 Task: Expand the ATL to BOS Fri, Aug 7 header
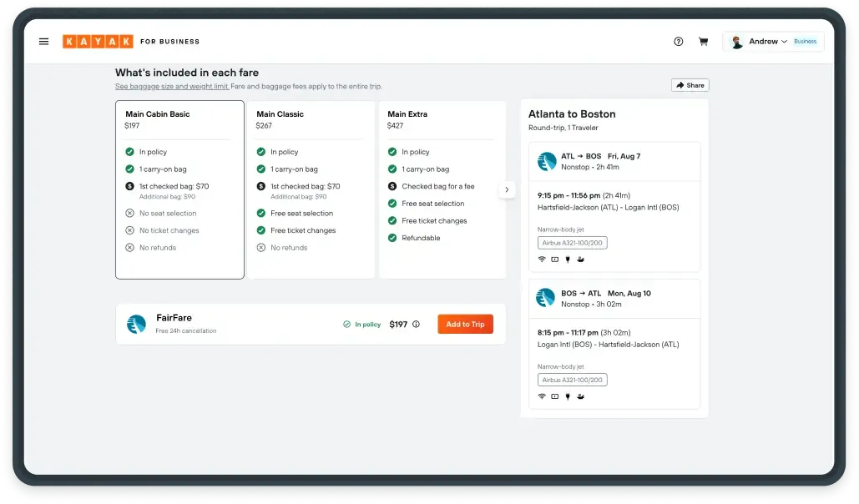(614, 161)
